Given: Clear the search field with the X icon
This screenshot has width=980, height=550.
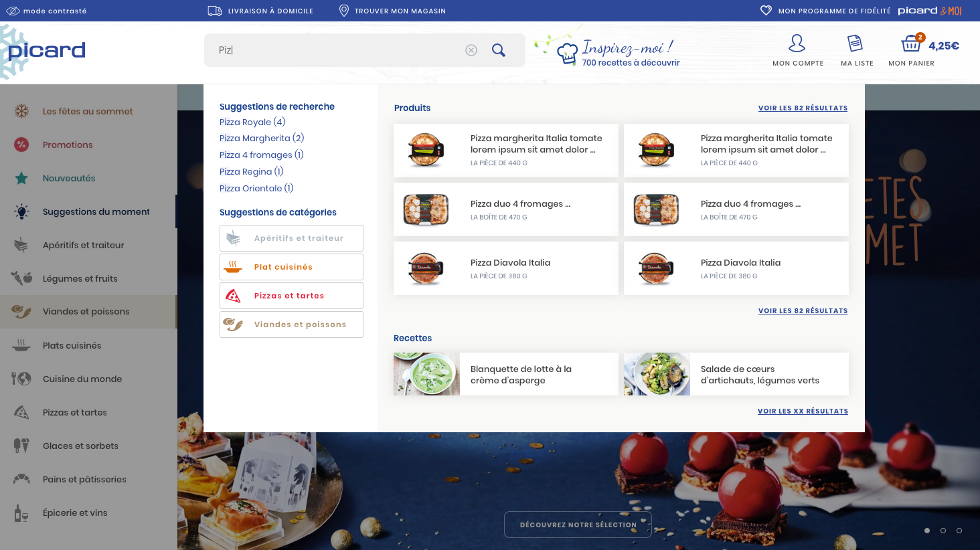Looking at the screenshot, I should point(471,50).
